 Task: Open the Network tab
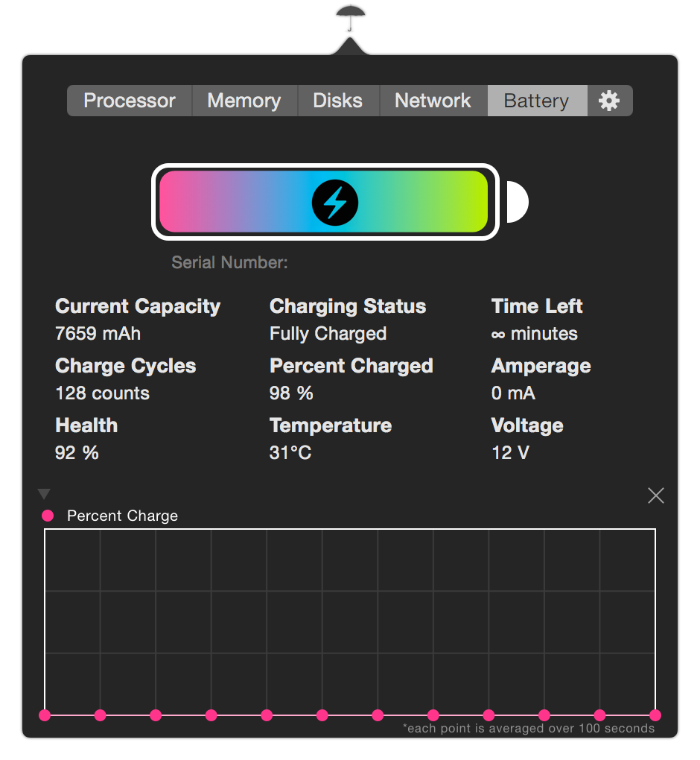click(x=433, y=101)
